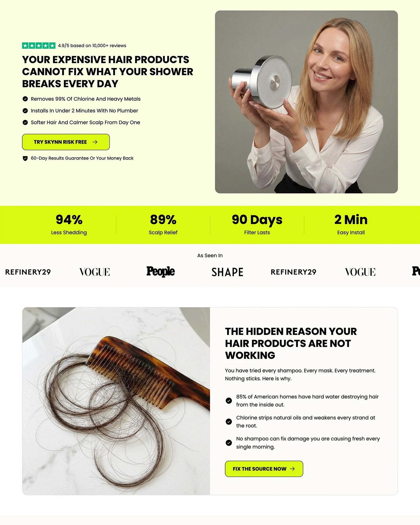Click the leftmost REFINERY29 logo
Image resolution: width=420 pixels, height=525 pixels.
[28, 272]
